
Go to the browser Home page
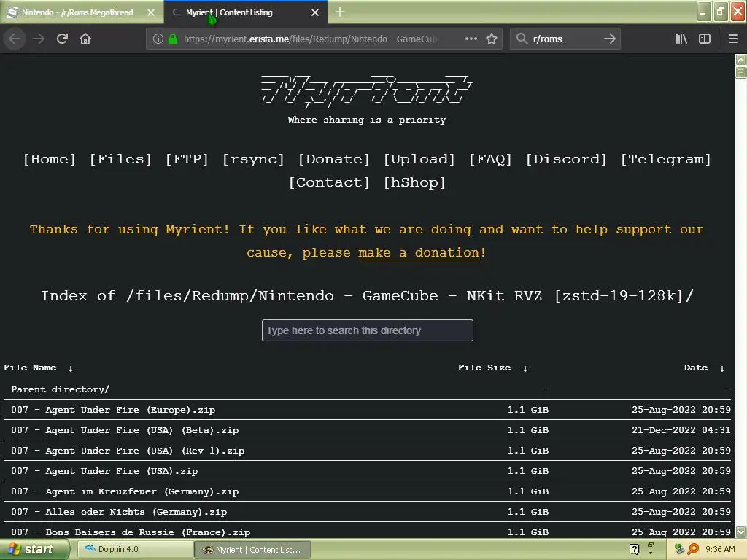(x=85, y=39)
